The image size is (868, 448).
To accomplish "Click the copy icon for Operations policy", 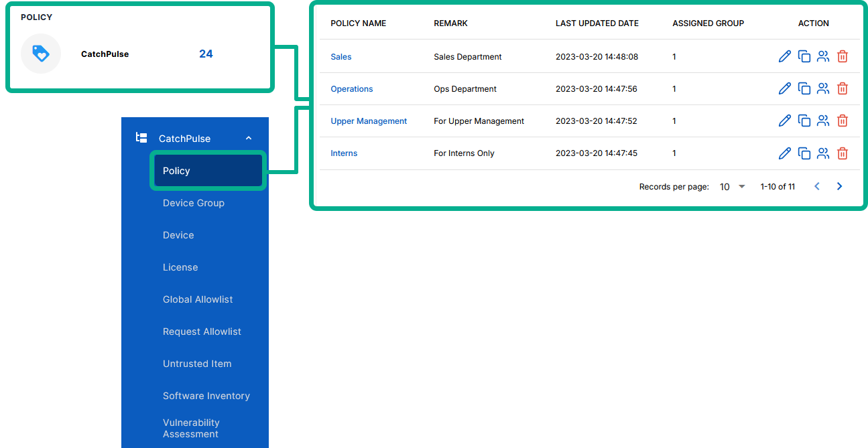I will tap(804, 89).
